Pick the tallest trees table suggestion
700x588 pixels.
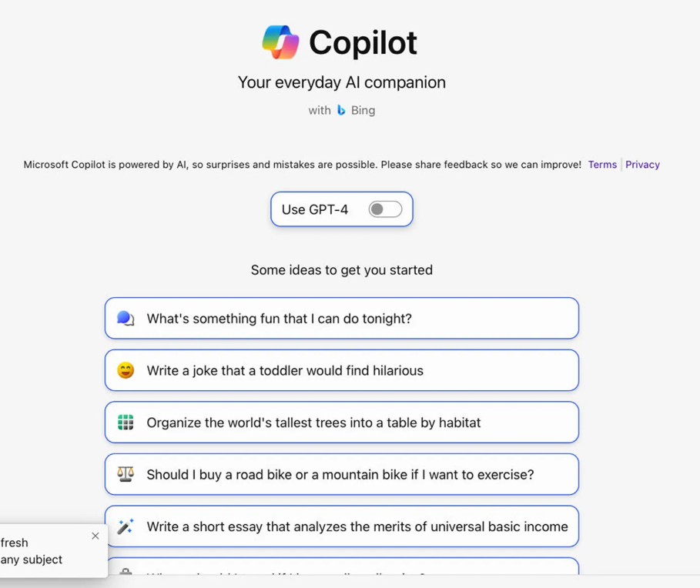point(342,422)
